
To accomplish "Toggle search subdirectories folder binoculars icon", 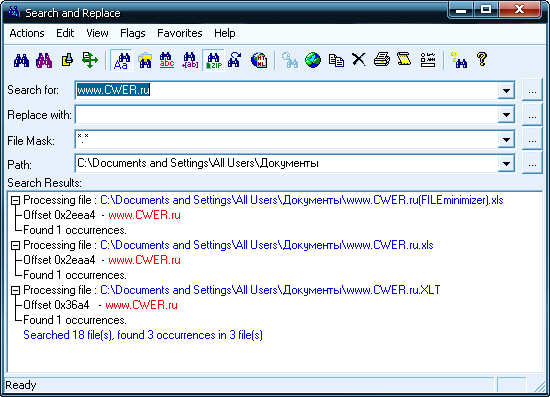I will coord(145,60).
